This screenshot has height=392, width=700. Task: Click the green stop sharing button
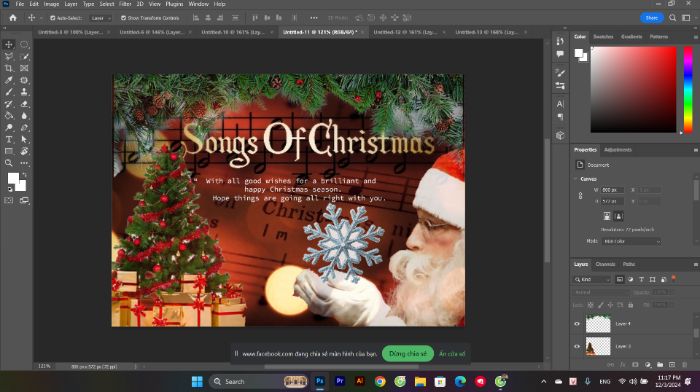[408, 354]
